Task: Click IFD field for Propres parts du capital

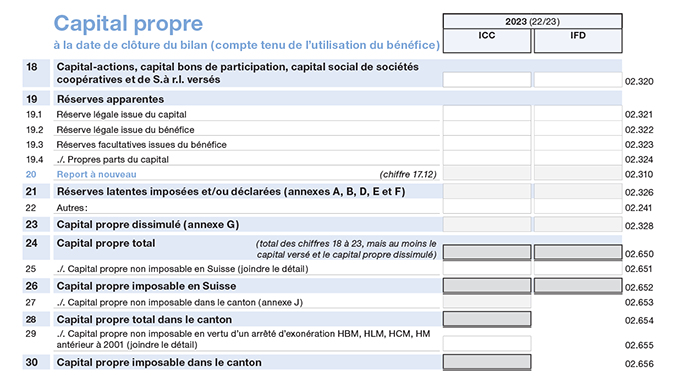Action: coord(578,159)
